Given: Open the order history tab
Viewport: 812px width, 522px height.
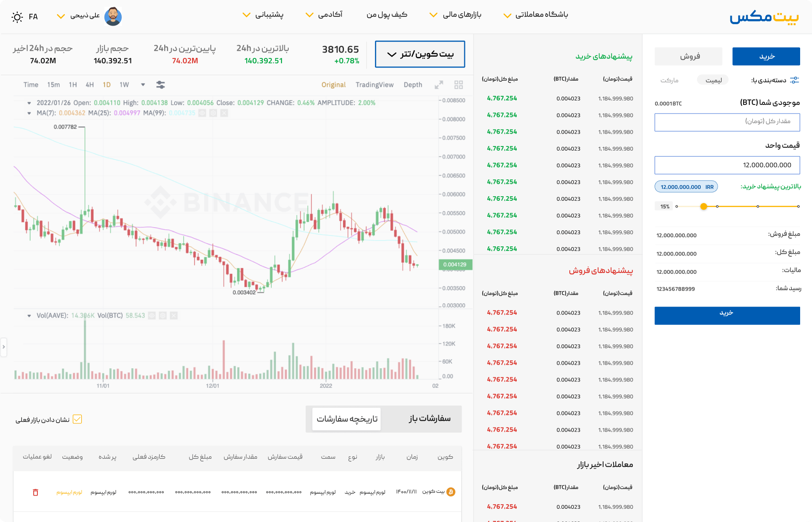Looking at the screenshot, I should point(347,419).
